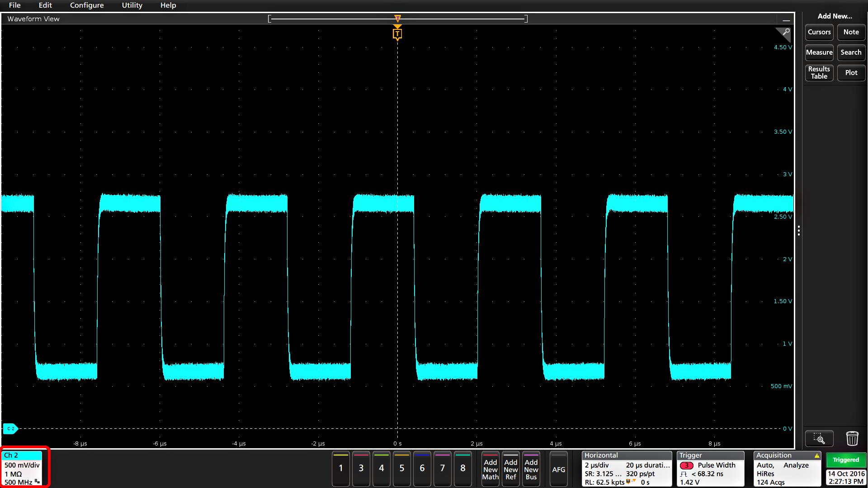Viewport: 868px width, 488px height.
Task: Add a new Reference waveform
Action: pos(510,469)
